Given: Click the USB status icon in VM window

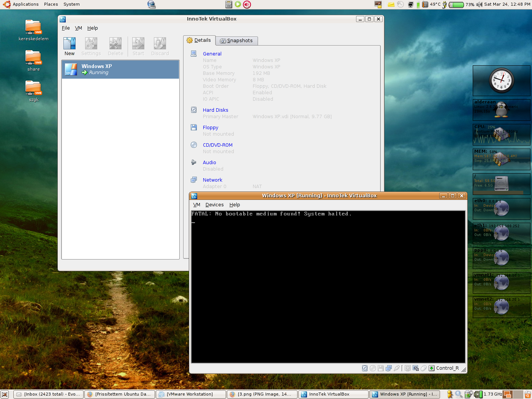Looking at the screenshot, I should click(397, 368).
